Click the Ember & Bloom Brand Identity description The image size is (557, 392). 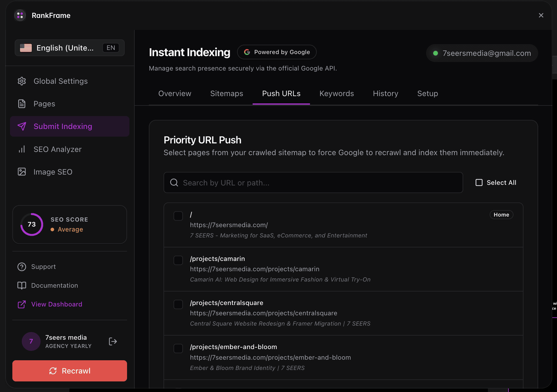[x=247, y=368]
